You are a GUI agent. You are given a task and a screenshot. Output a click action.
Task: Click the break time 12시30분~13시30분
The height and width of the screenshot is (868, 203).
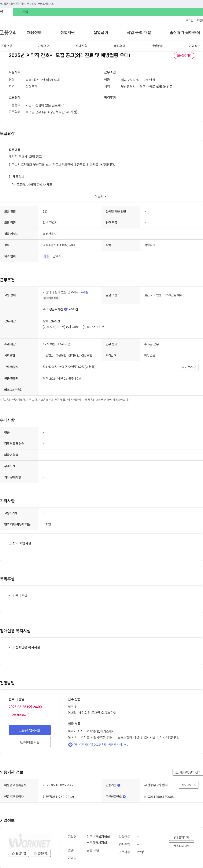(56, 344)
